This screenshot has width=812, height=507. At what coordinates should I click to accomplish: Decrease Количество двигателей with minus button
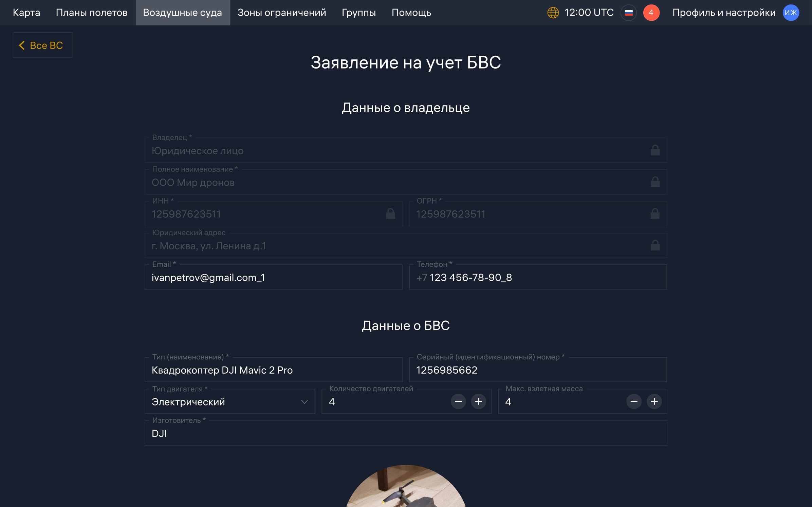pos(458,402)
